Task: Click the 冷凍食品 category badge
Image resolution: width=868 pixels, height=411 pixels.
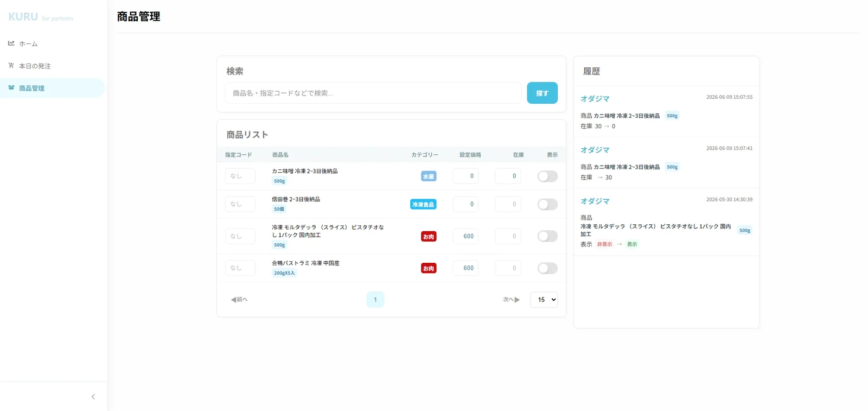Action: pos(423,205)
